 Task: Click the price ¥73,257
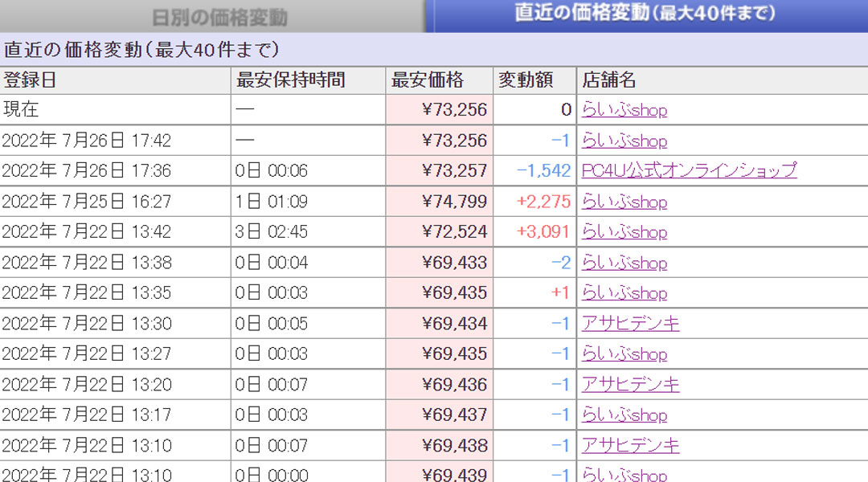[454, 170]
